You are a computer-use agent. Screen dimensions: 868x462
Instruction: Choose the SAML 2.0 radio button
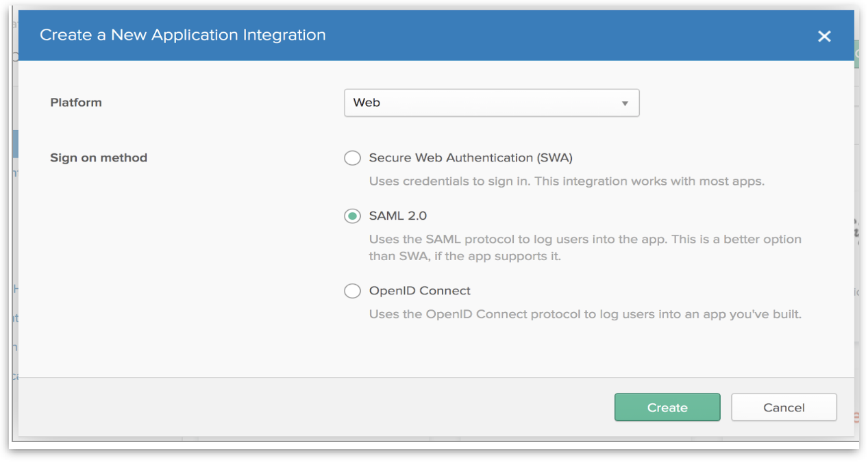pos(352,216)
